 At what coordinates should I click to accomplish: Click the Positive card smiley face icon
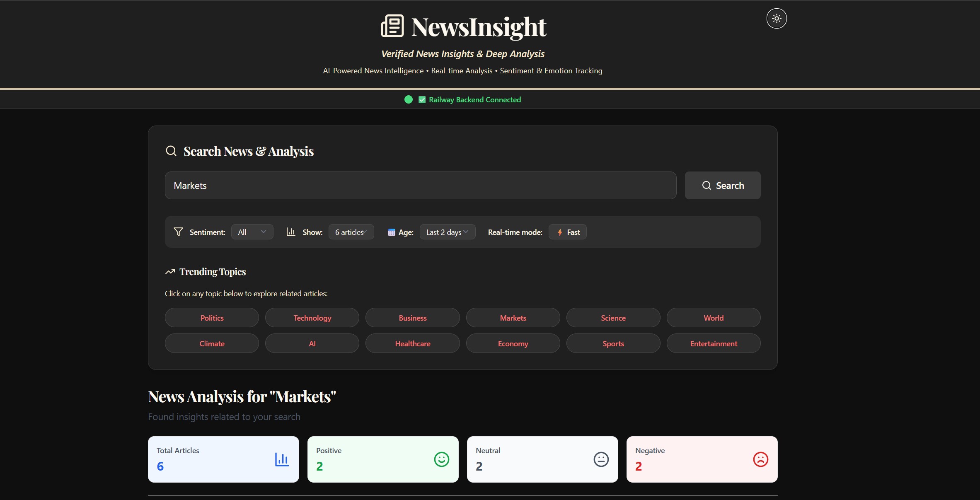(441, 459)
